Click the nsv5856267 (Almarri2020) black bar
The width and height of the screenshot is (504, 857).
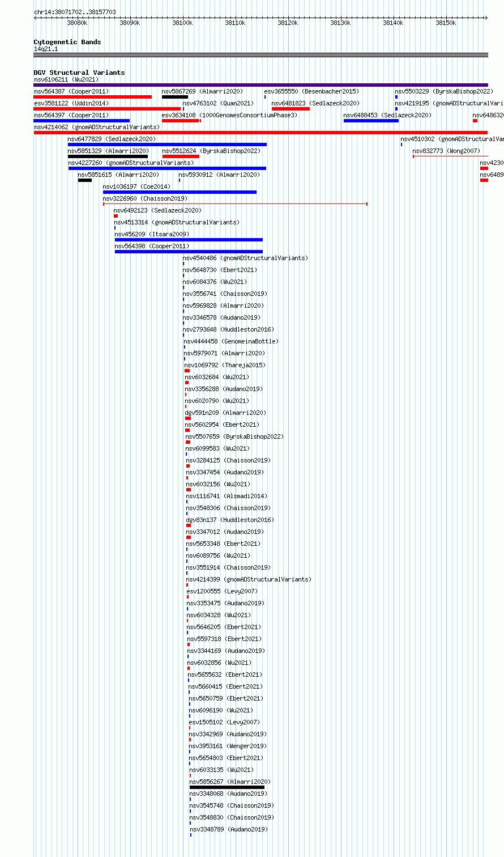227,787
